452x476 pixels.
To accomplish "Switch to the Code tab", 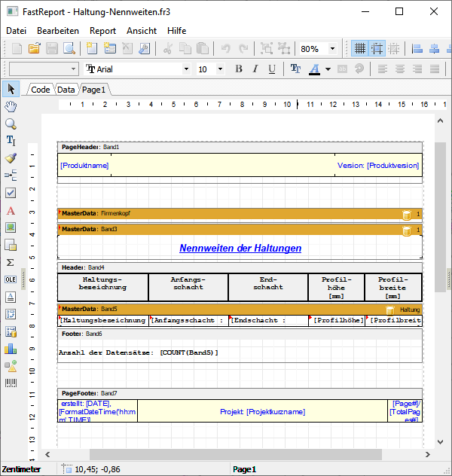I will [x=40, y=90].
